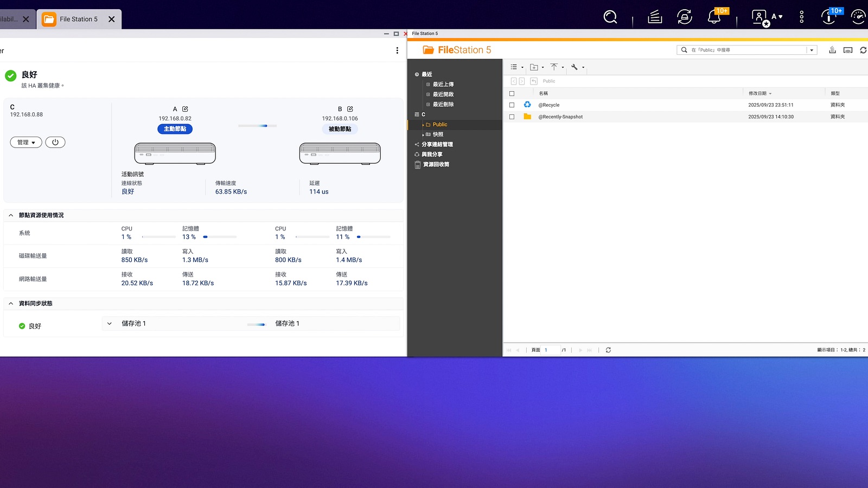Open the 管理 dropdown

click(x=26, y=142)
